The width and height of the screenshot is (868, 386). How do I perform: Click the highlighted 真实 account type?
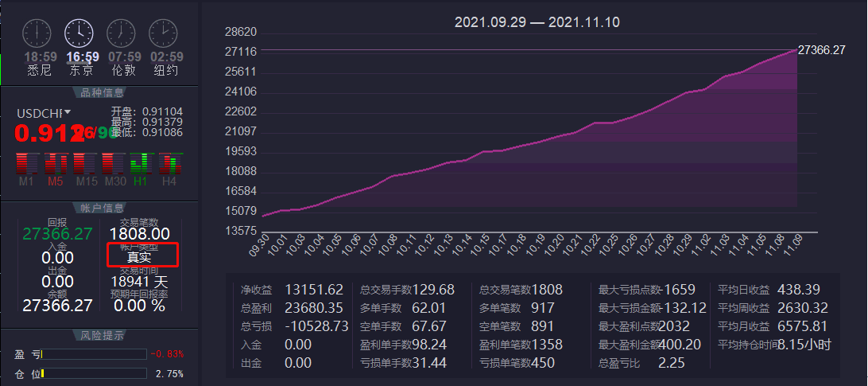click(139, 256)
